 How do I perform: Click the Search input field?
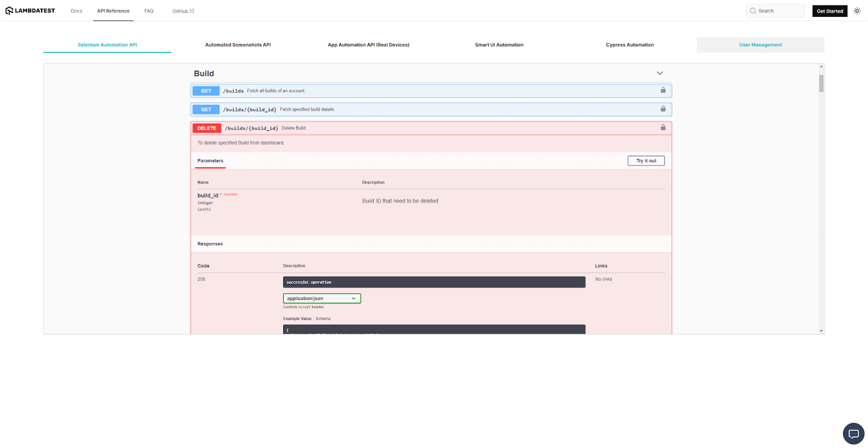click(x=775, y=11)
